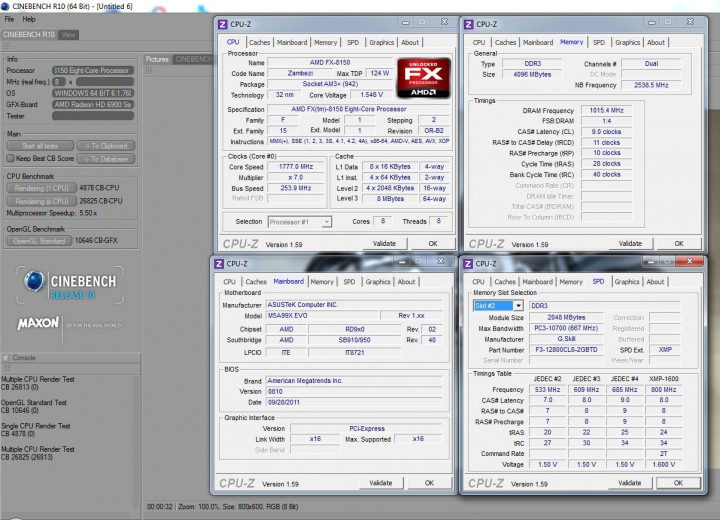Click Validate in the Memory window
The height and width of the screenshot is (520, 720).
pos(630,243)
